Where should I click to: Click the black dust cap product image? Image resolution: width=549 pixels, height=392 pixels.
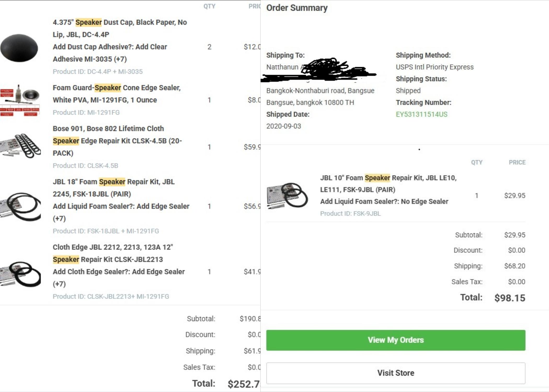(x=19, y=48)
